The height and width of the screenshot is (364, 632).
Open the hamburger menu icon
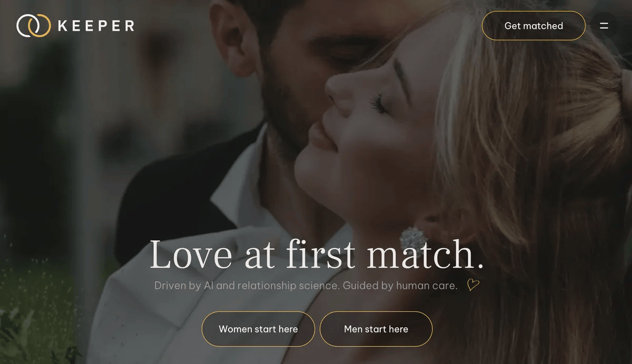coord(604,26)
